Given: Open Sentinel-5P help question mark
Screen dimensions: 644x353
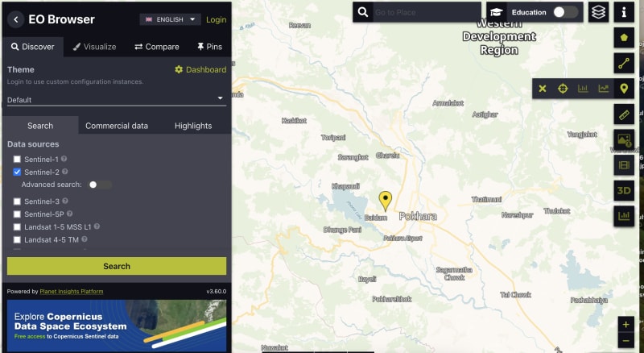Looking at the screenshot, I should [70, 214].
